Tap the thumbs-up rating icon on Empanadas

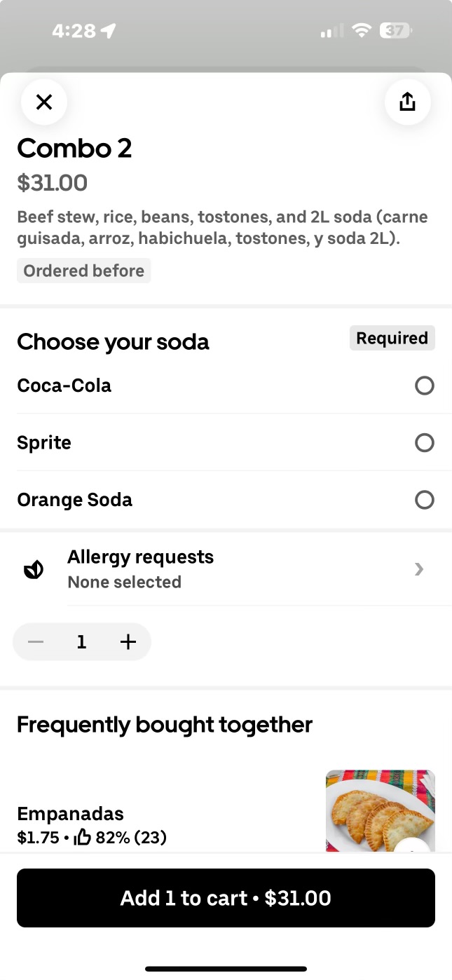tap(83, 837)
